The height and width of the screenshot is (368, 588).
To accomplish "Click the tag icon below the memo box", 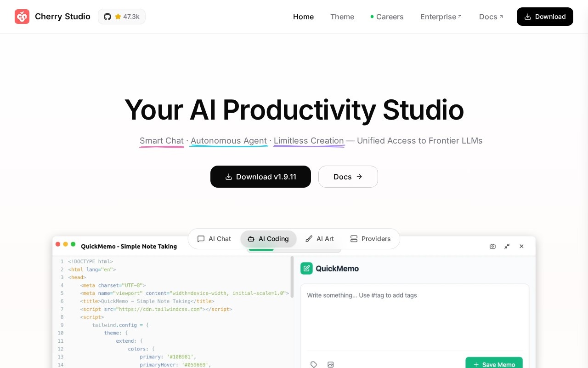I will tap(314, 364).
